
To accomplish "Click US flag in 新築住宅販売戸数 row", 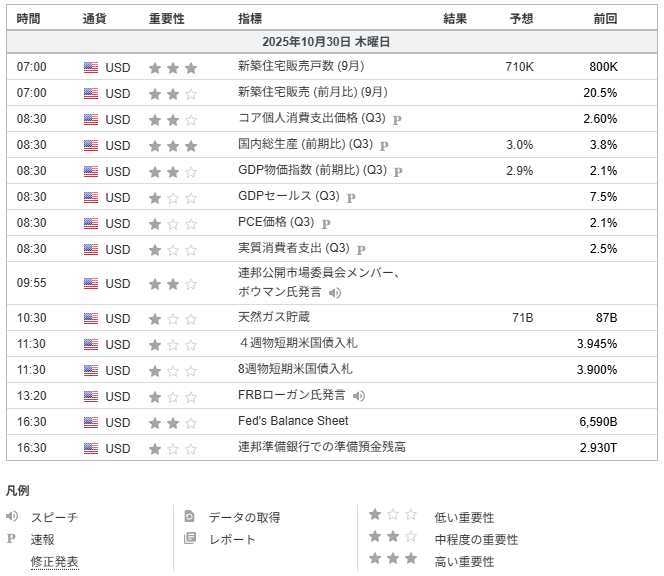I will (91, 67).
